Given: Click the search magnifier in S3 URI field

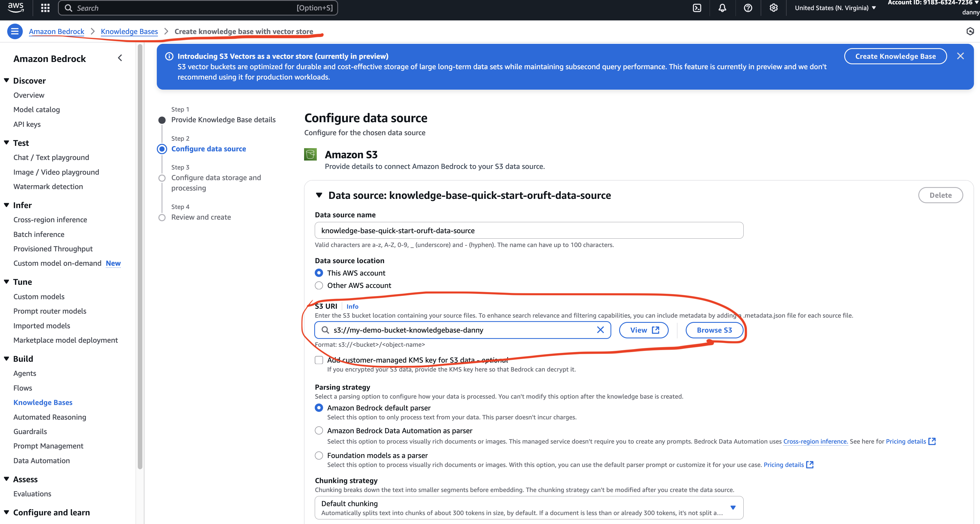Looking at the screenshot, I should click(325, 330).
